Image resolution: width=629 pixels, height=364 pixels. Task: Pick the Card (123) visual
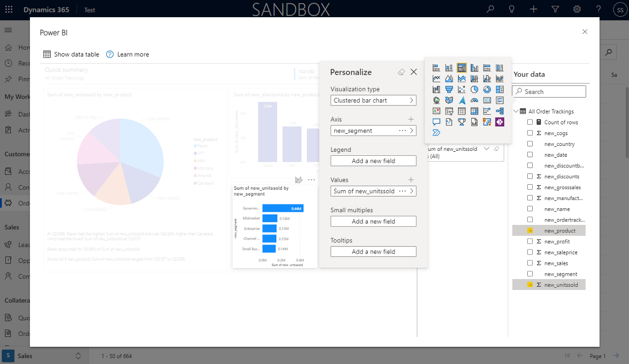pyautogui.click(x=487, y=100)
